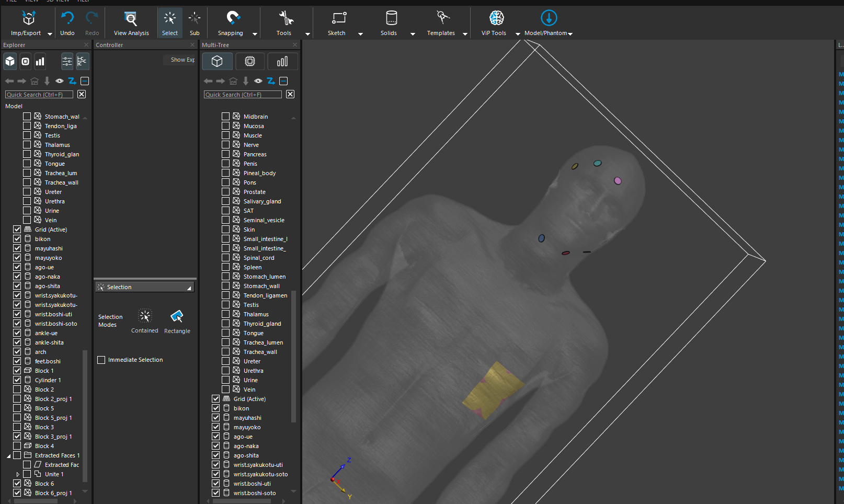This screenshot has height=504, width=844.
Task: Enable Immediate Selection checkbox
Action: click(101, 360)
